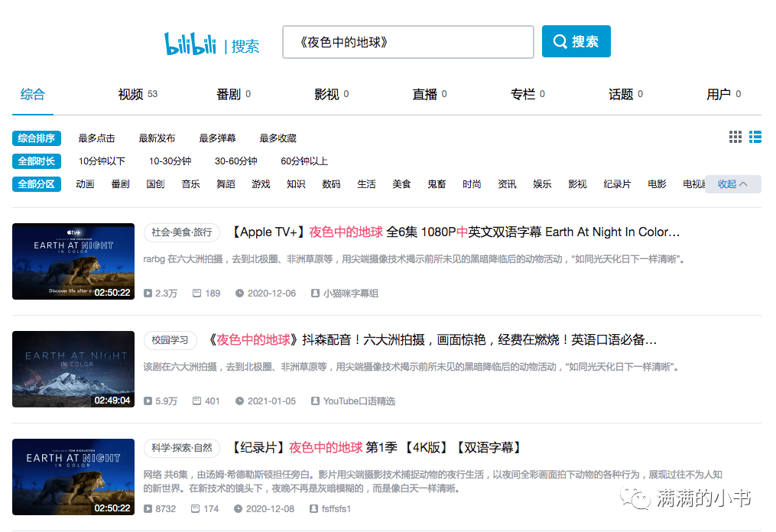Click the play count 2.3万
Image resolution: width=776 pixels, height=532 pixels.
(x=161, y=294)
